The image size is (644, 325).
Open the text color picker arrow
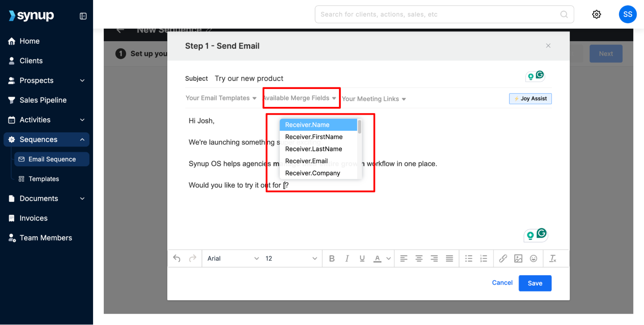[x=389, y=258]
